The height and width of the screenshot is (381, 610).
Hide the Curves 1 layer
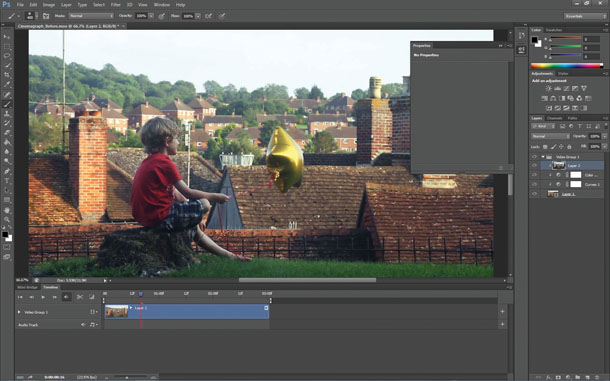pyautogui.click(x=534, y=184)
